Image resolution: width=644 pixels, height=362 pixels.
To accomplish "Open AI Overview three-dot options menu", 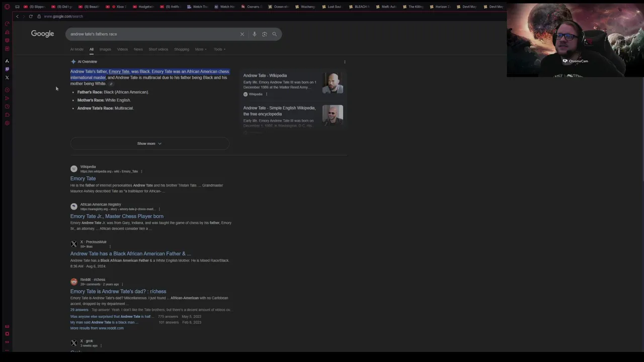I will 345,62.
